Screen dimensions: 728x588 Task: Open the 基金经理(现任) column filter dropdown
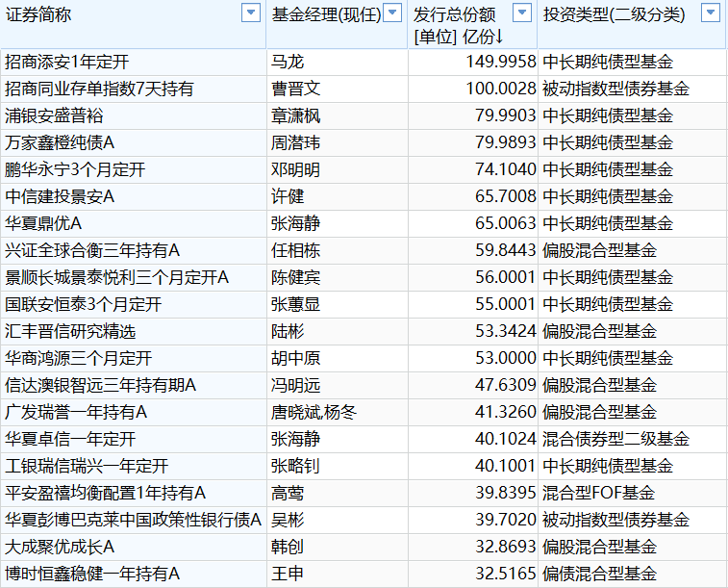click(x=392, y=13)
